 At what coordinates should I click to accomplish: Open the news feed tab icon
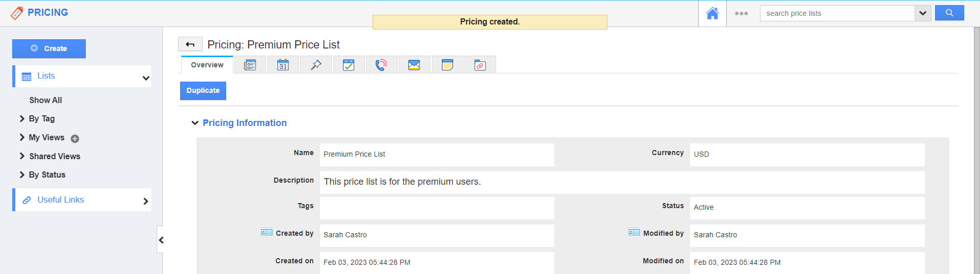pyautogui.click(x=250, y=65)
